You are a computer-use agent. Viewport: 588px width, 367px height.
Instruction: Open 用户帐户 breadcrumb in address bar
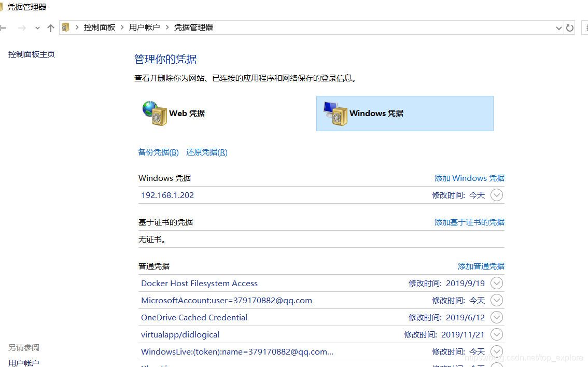tap(144, 27)
